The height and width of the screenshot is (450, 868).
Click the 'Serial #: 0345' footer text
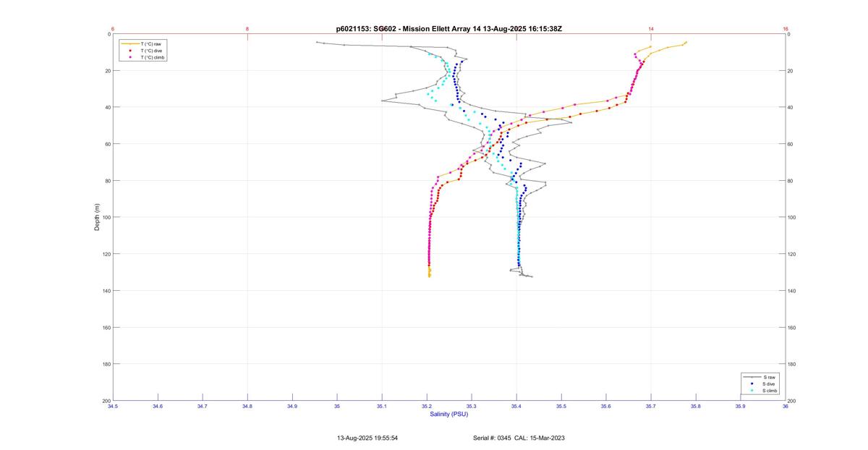[x=492, y=438]
